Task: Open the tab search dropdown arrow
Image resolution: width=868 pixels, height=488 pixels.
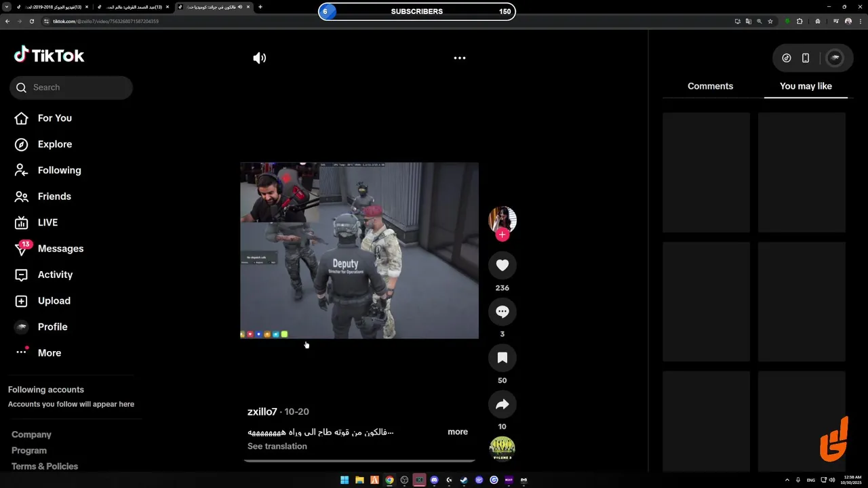Action: point(7,7)
